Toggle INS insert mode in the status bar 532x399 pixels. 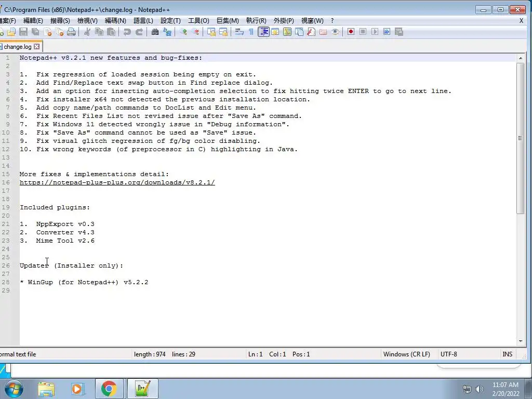coord(507,354)
